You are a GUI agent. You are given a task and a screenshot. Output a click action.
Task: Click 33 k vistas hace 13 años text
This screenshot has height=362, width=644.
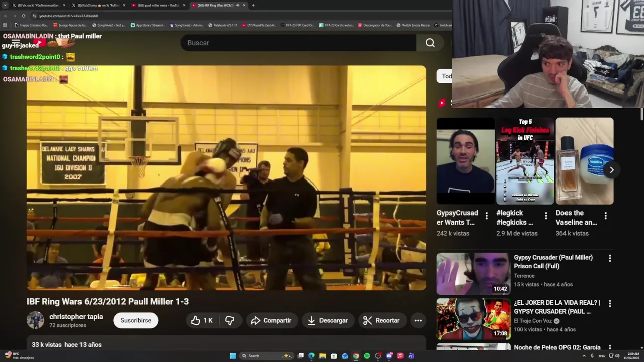point(66,345)
